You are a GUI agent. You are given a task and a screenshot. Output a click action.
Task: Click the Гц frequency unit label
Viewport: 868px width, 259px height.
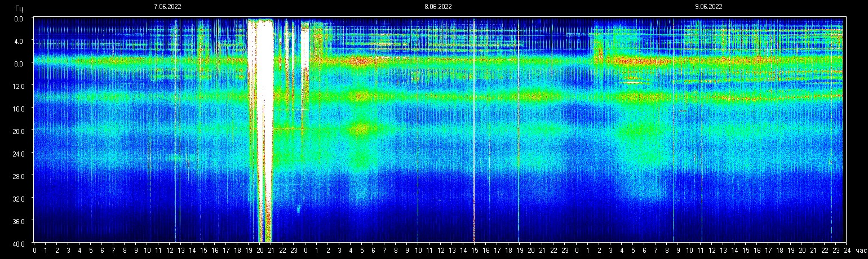click(19, 8)
